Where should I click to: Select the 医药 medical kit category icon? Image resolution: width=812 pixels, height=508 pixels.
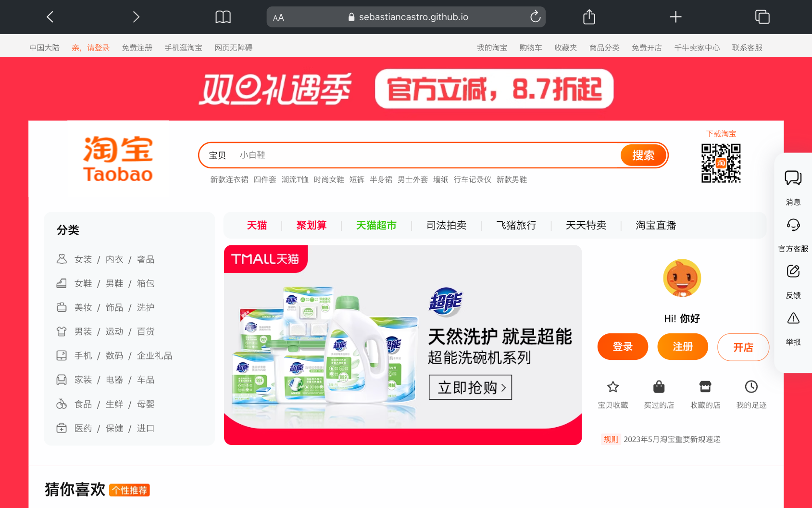click(62, 428)
